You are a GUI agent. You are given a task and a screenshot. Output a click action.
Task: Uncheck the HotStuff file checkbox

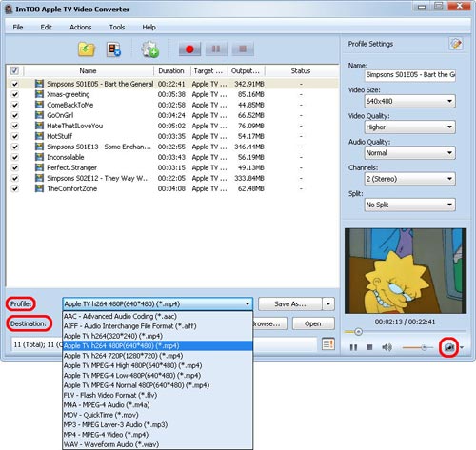(14, 136)
